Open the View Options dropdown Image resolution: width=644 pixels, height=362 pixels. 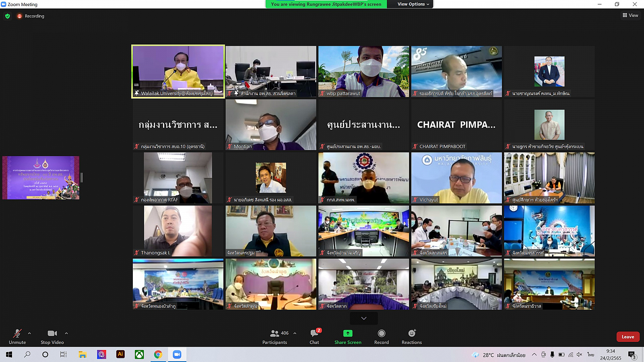point(413,4)
